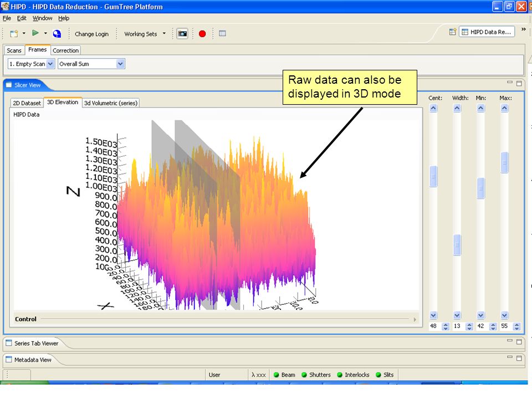Click the Max slider thumb

(x=504, y=163)
